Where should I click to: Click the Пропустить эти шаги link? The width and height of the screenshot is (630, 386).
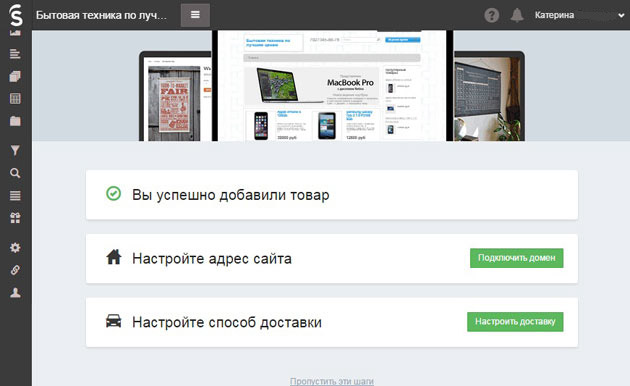(x=332, y=381)
